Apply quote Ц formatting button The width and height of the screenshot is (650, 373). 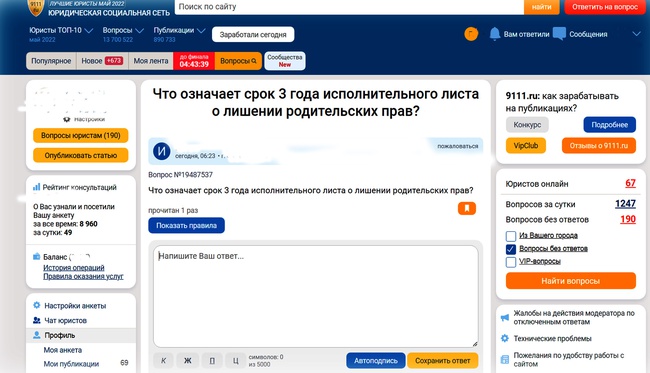(235, 361)
